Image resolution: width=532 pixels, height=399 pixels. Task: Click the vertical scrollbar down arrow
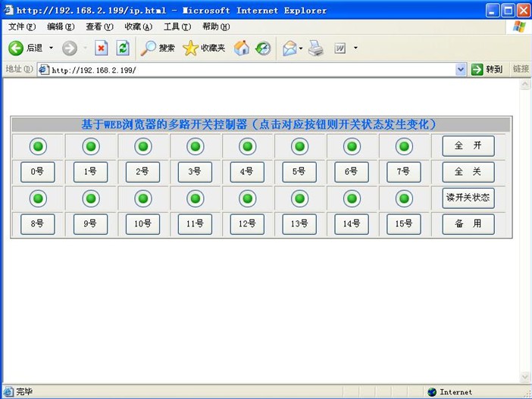point(524,376)
